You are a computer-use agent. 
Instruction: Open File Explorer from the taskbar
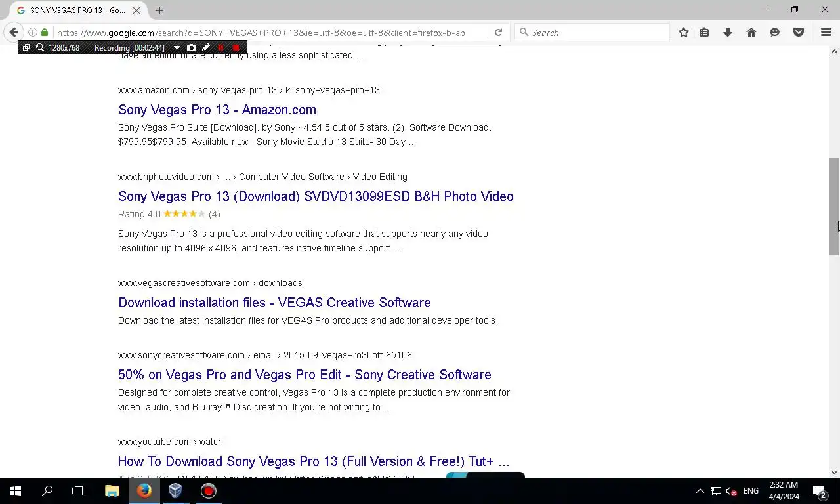click(112, 491)
